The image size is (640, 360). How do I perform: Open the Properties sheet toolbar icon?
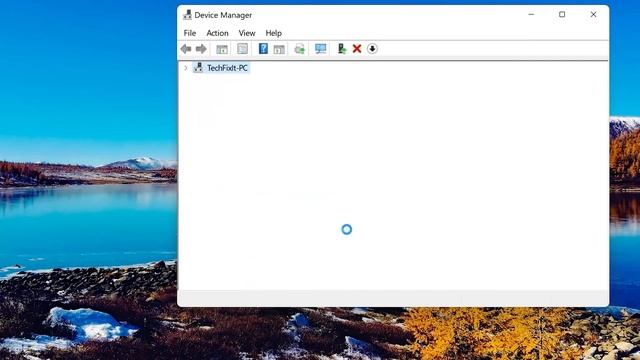pos(242,49)
